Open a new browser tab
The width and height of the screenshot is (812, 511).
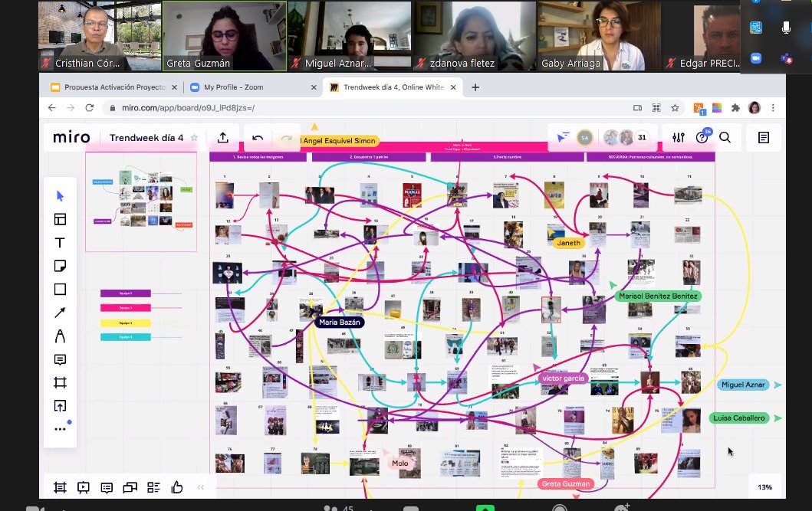coord(475,87)
